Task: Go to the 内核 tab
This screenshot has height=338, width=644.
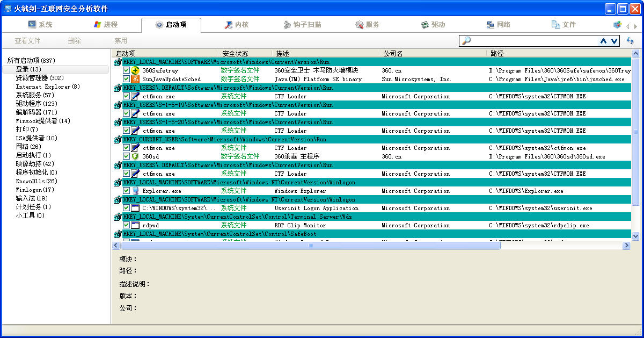Action: [x=237, y=25]
